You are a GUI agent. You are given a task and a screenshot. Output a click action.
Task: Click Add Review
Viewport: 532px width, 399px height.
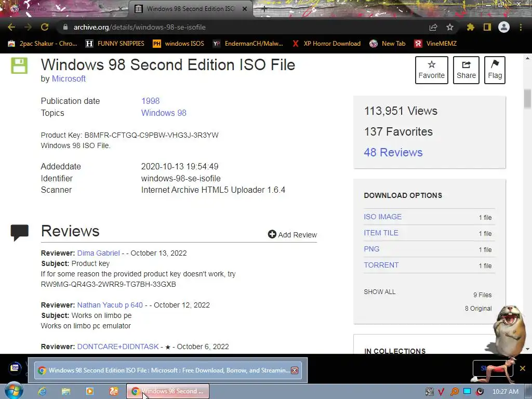(292, 234)
